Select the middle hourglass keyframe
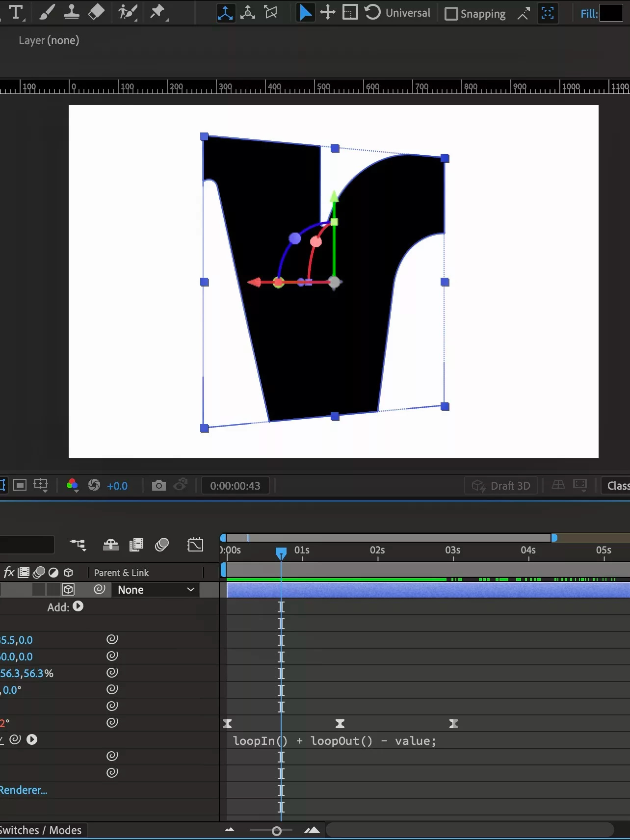The width and height of the screenshot is (630, 840). click(x=340, y=723)
